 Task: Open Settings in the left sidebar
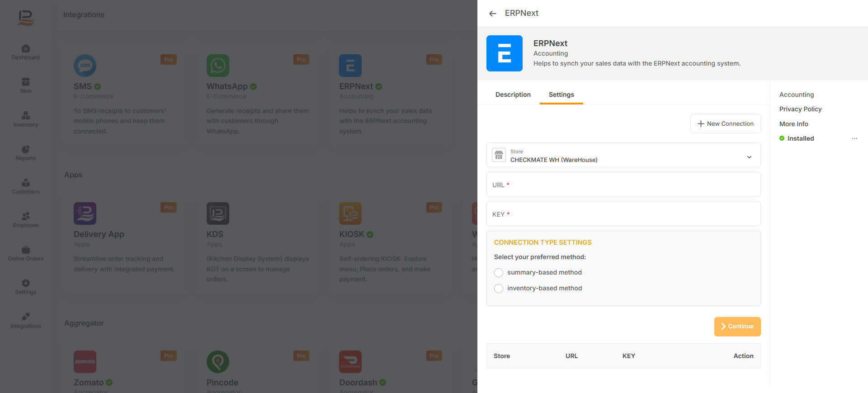click(26, 287)
